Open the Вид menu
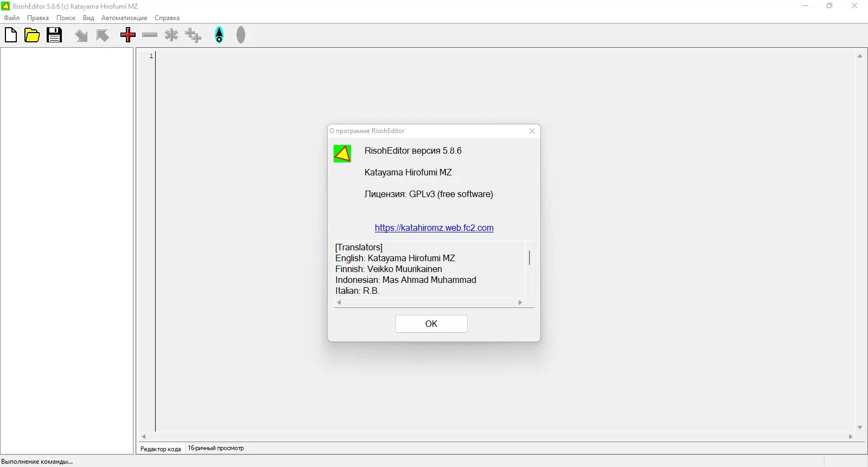Viewport: 868px width, 467px height. coord(88,18)
